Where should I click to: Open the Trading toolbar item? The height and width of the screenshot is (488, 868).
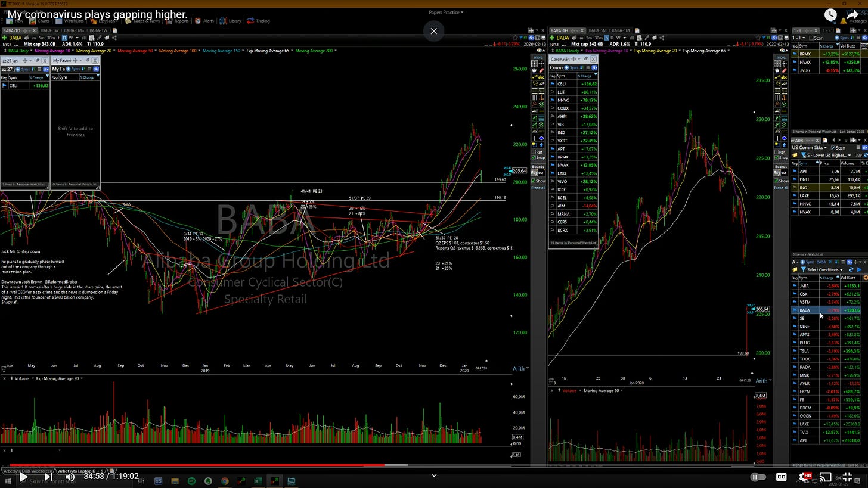click(258, 21)
